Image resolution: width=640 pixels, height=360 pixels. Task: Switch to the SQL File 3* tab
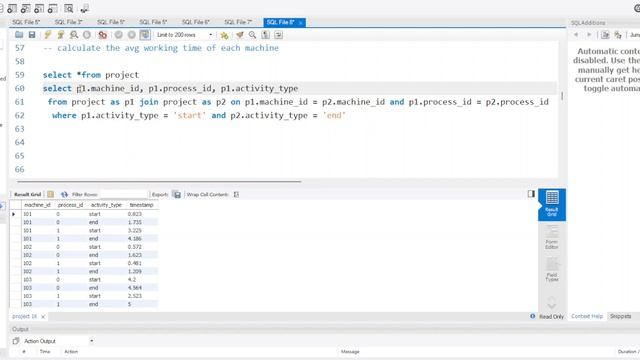tap(69, 22)
